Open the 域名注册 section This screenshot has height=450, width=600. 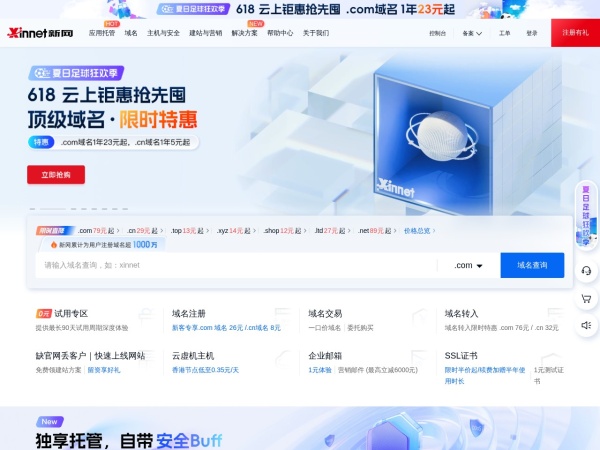(189, 314)
